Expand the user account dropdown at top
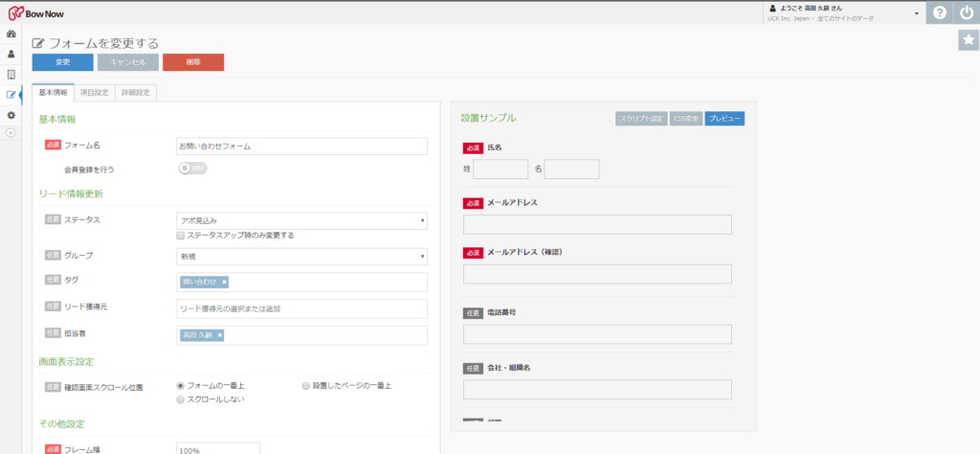980x454 pixels. pos(916,13)
